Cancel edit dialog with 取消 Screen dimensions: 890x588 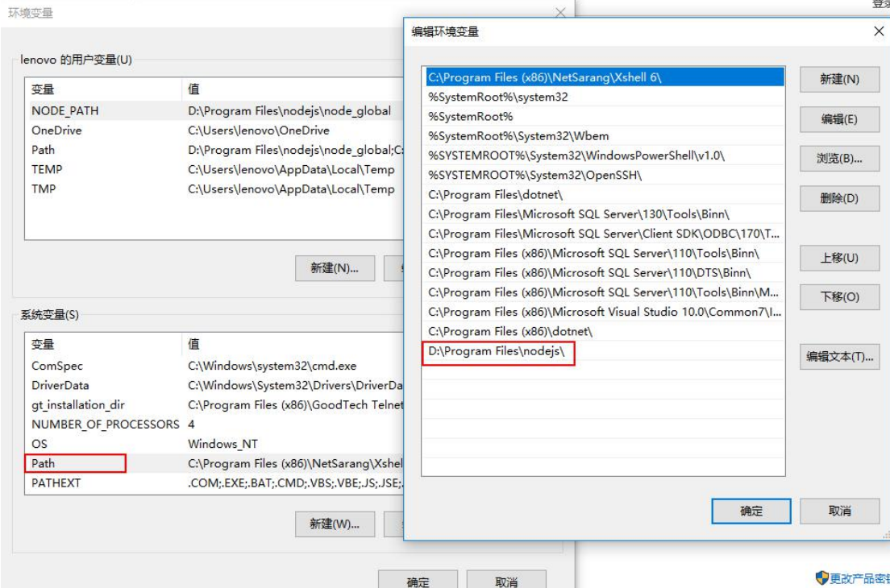839,511
